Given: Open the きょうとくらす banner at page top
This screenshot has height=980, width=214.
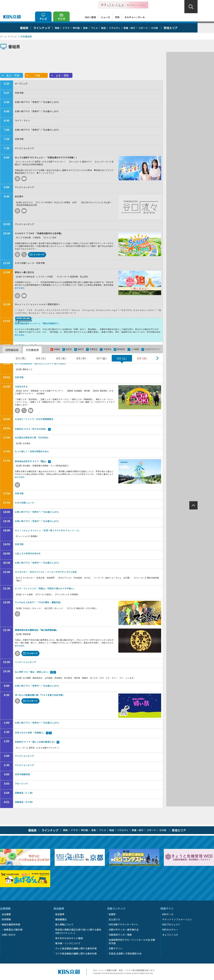Looking at the screenshot, I should [x=123, y=5].
